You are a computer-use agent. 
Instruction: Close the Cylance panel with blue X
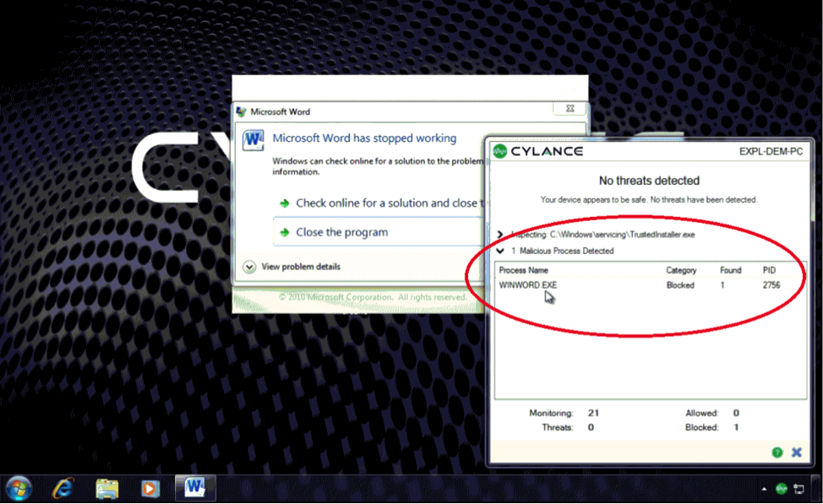pyautogui.click(x=797, y=453)
